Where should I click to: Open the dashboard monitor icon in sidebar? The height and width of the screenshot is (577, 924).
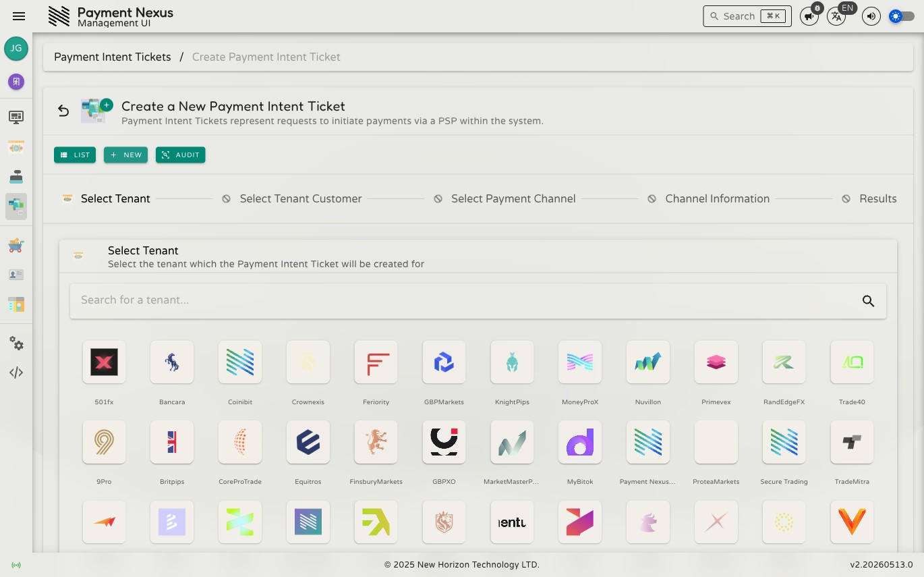[16, 117]
